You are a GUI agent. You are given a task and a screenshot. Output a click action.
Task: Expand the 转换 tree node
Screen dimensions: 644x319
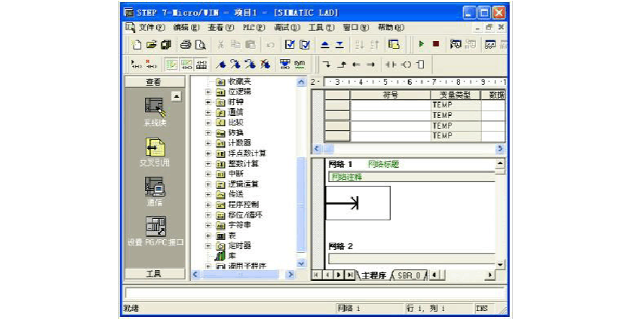tap(208, 132)
